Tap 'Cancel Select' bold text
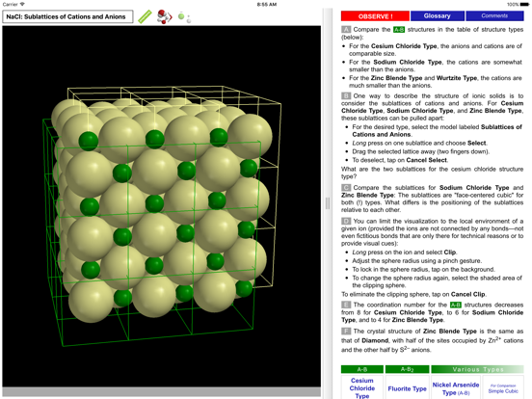 point(427,160)
